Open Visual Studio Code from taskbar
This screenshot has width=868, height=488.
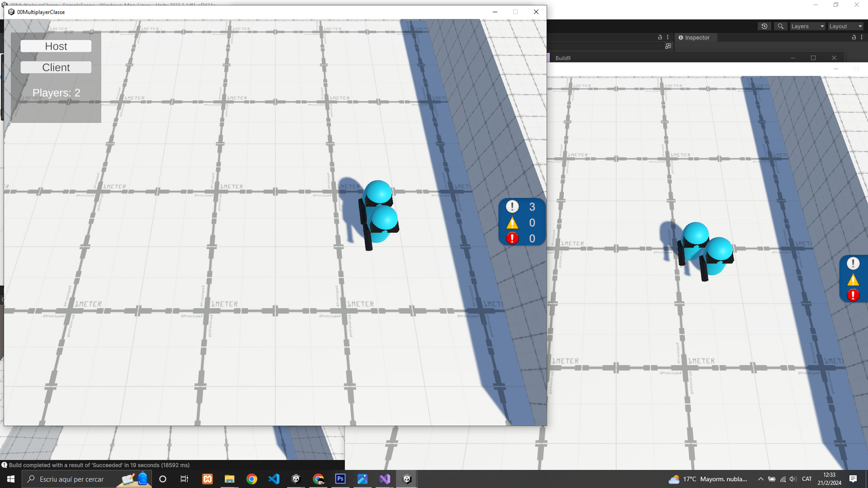pyautogui.click(x=274, y=479)
